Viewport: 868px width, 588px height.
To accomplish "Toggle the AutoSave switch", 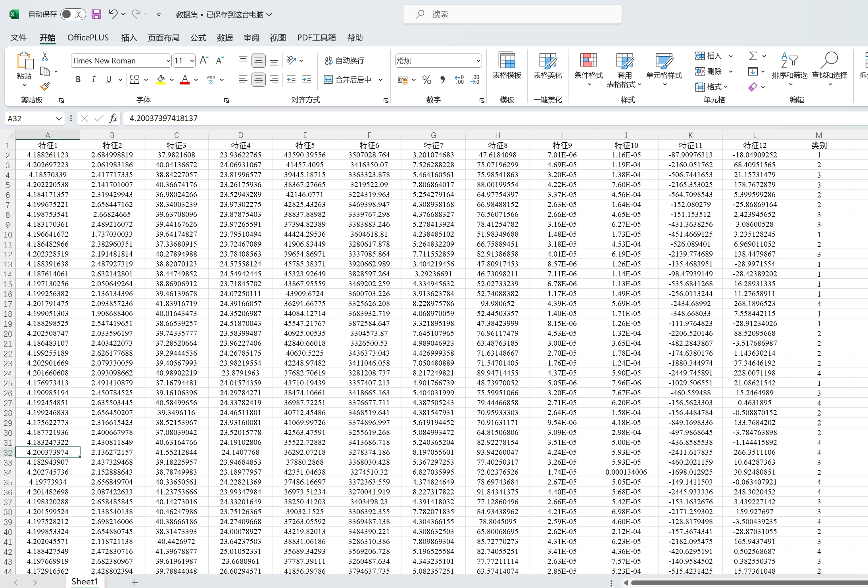I will pyautogui.click(x=73, y=14).
